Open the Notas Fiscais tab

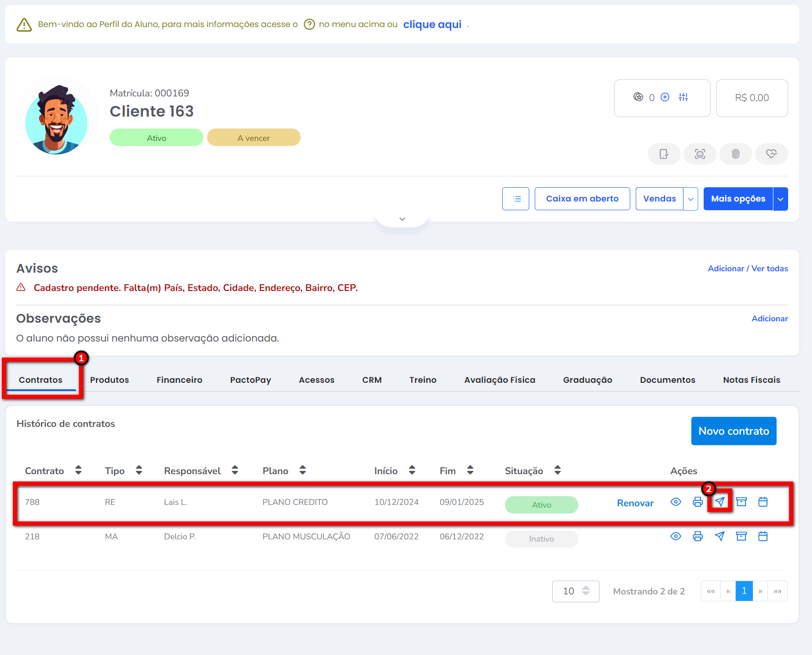[x=751, y=380]
